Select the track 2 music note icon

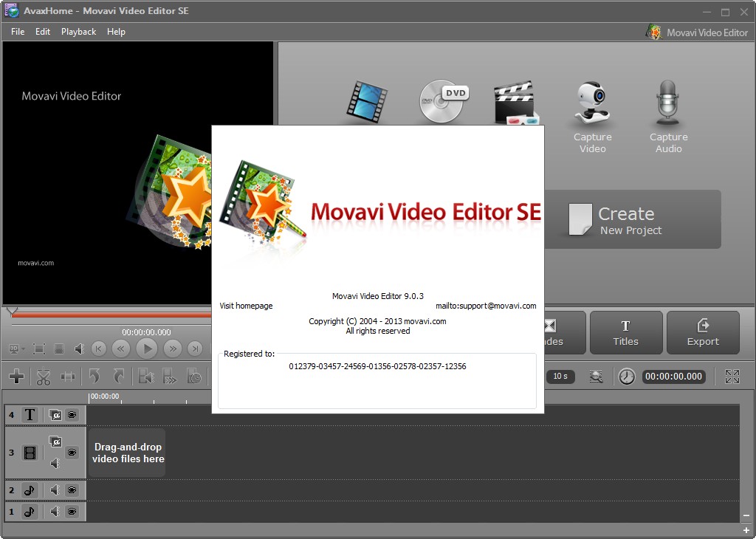point(30,490)
